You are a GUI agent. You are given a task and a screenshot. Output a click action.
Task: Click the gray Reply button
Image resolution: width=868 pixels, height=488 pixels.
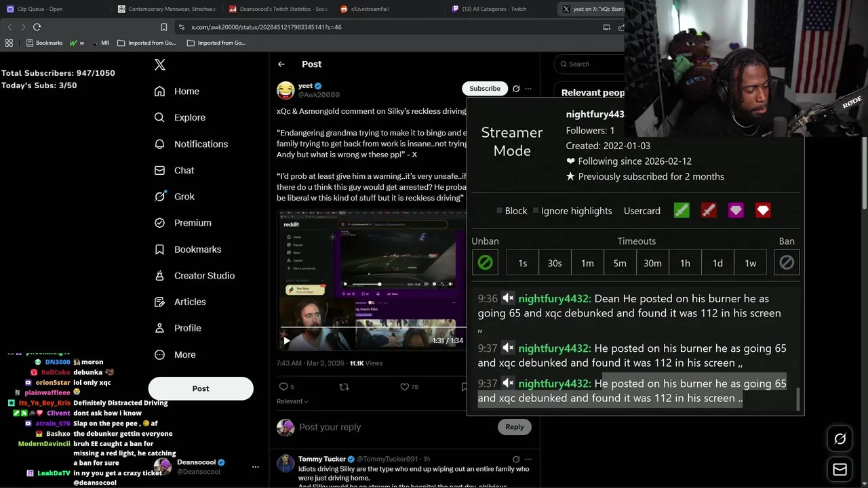coord(515,426)
